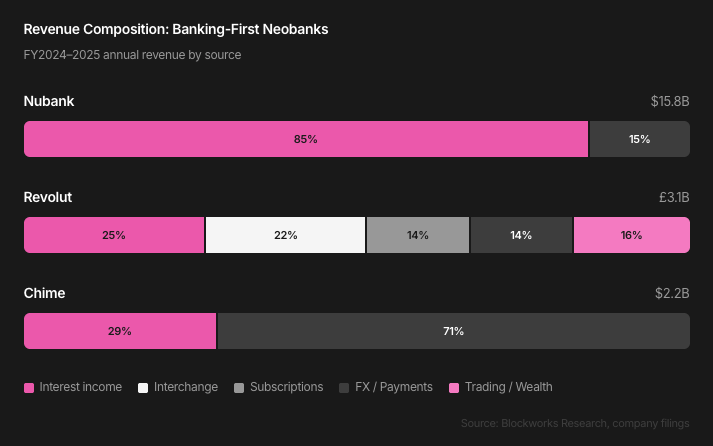This screenshot has height=446, width=713.
Task: Click Interest income pink legend swatch
Action: point(29,388)
